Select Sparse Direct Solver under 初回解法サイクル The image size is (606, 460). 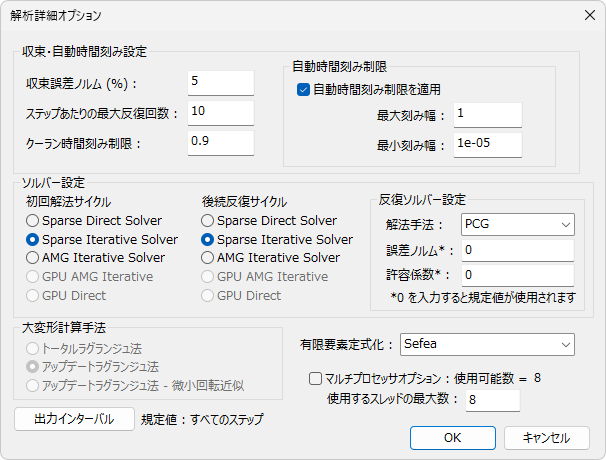[32, 221]
